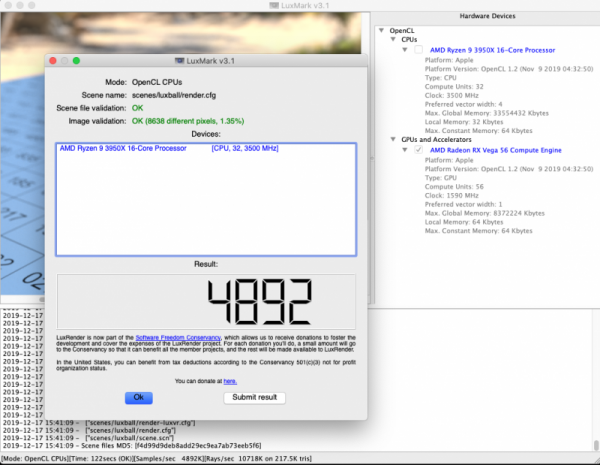Click the 'Preferred vector width: 4' row
Image resolution: width=600 pixels, height=465 pixels.
[463, 104]
